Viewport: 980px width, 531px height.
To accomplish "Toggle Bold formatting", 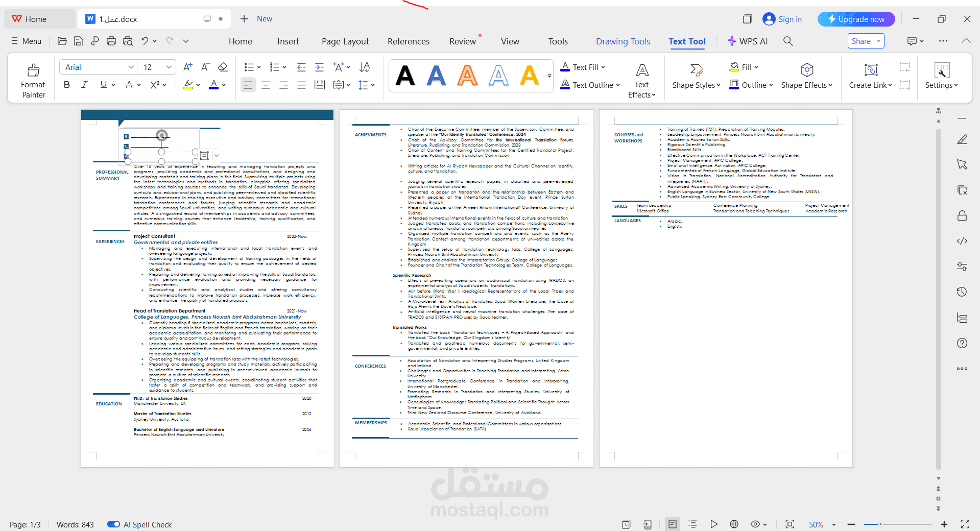I will point(67,85).
